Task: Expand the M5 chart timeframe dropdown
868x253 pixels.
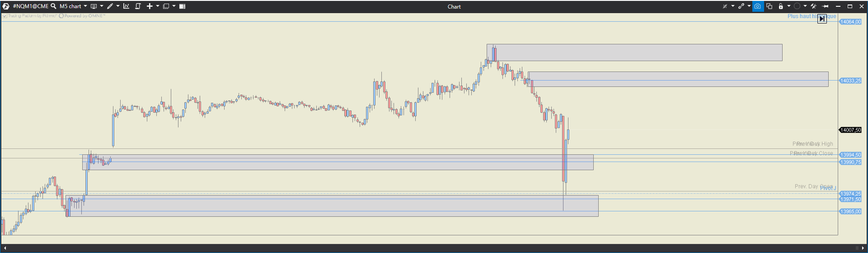Action: pos(85,6)
